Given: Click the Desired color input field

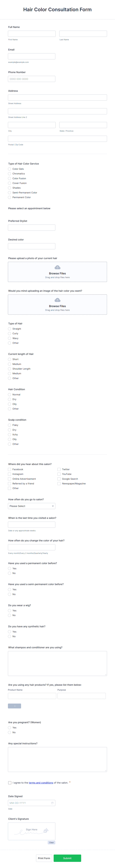Looking at the screenshot, I should tap(31, 246).
